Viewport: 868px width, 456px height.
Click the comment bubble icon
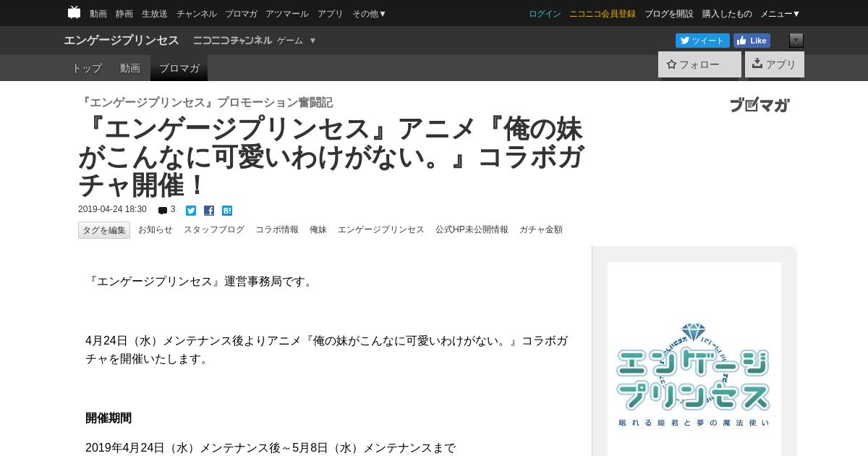[x=163, y=211]
